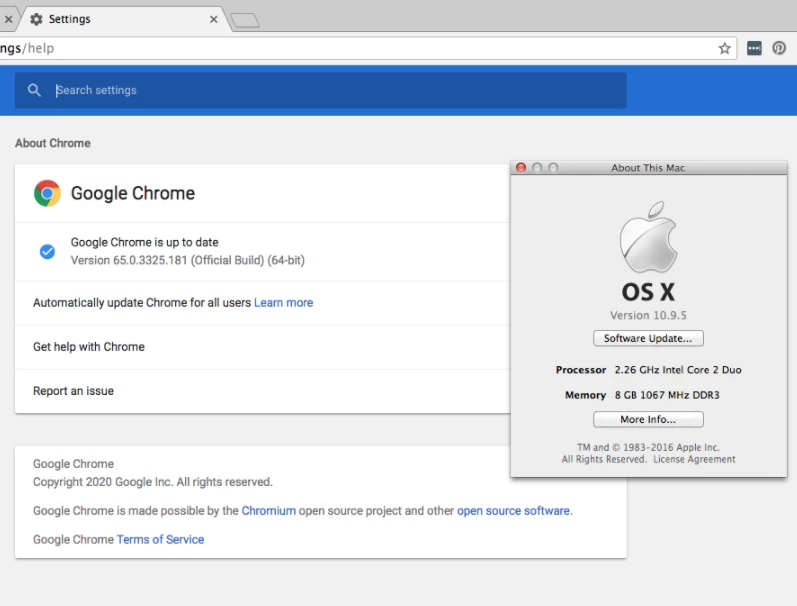The height and width of the screenshot is (606, 797).
Task: Open License Agreement in About This Mac
Action: point(694,459)
